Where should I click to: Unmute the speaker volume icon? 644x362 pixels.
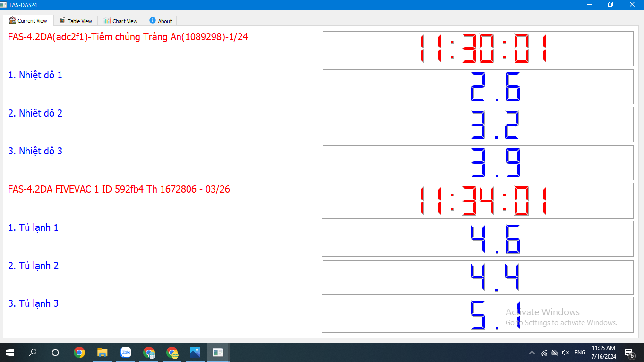566,353
